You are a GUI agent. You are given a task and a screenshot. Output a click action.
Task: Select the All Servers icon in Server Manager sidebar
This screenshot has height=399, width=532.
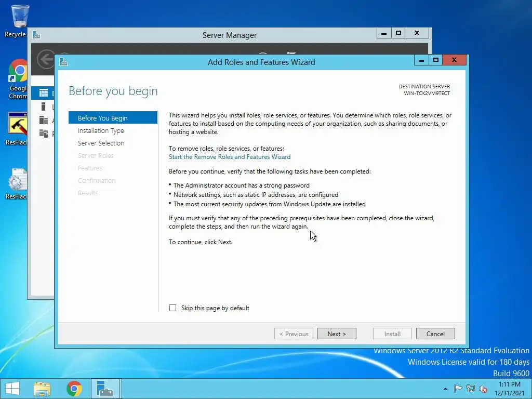[x=44, y=120]
